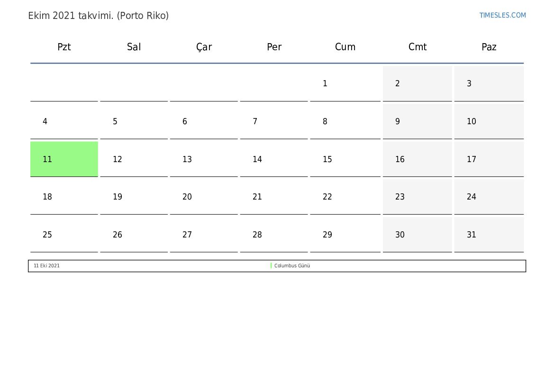Choose date 28 cell

coord(274,234)
